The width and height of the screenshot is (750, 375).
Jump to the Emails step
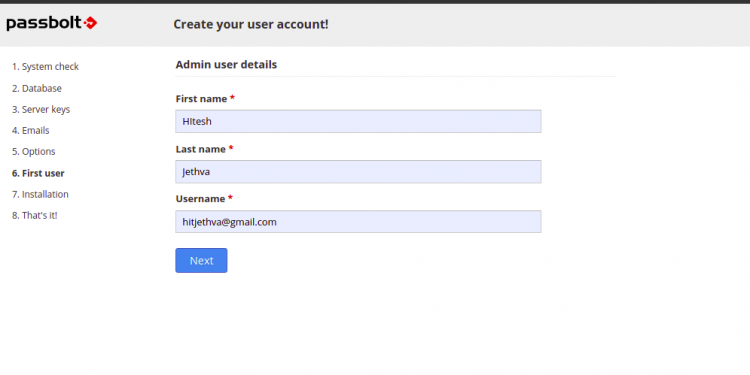click(x=31, y=131)
